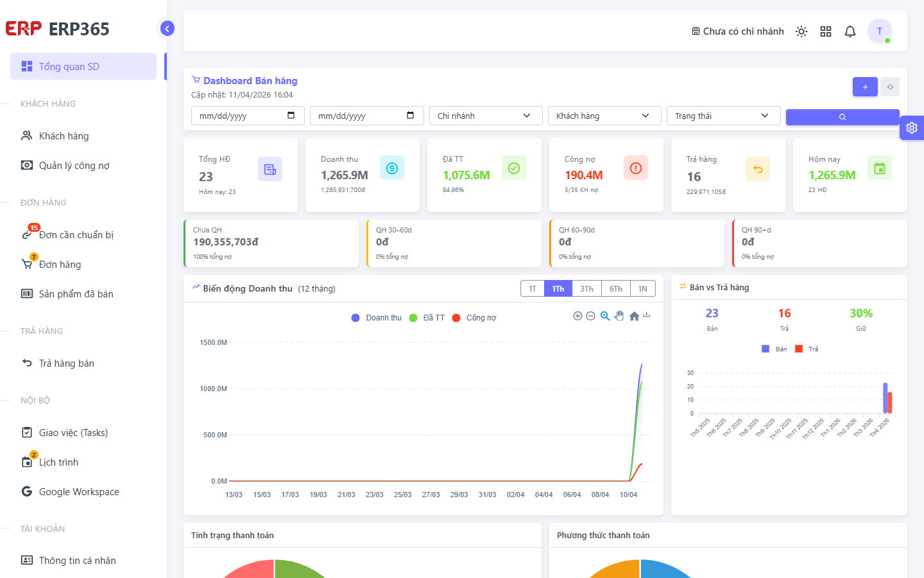Screen dimensions: 924x578
Task: Click the QH 90+d card
Action: [819, 243]
